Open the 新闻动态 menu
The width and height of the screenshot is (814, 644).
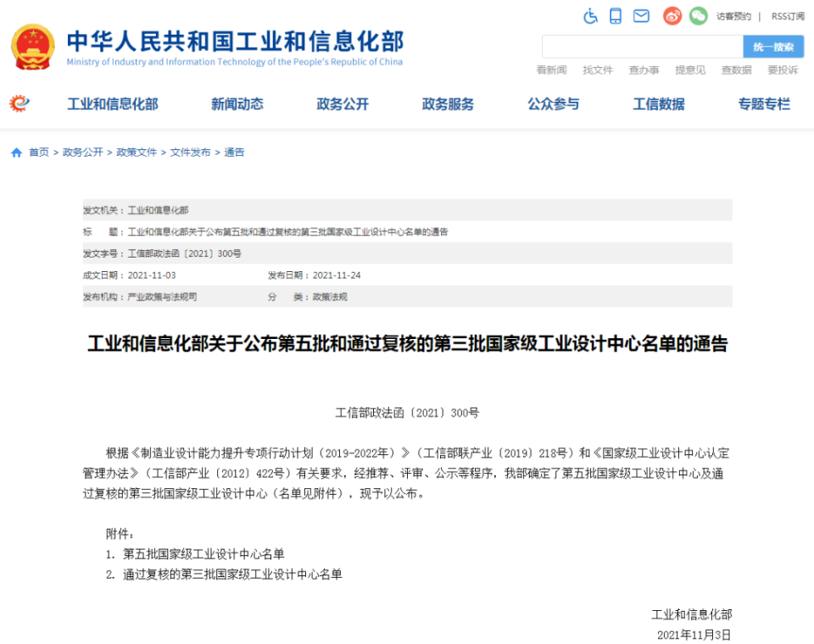237,104
